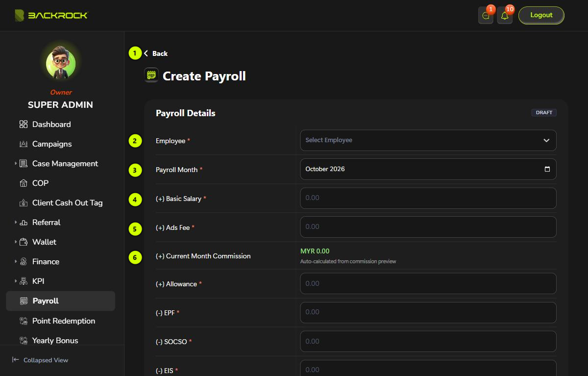Focus the SOCSO input field
Screen dimensions: 588x376
[x=428, y=341]
